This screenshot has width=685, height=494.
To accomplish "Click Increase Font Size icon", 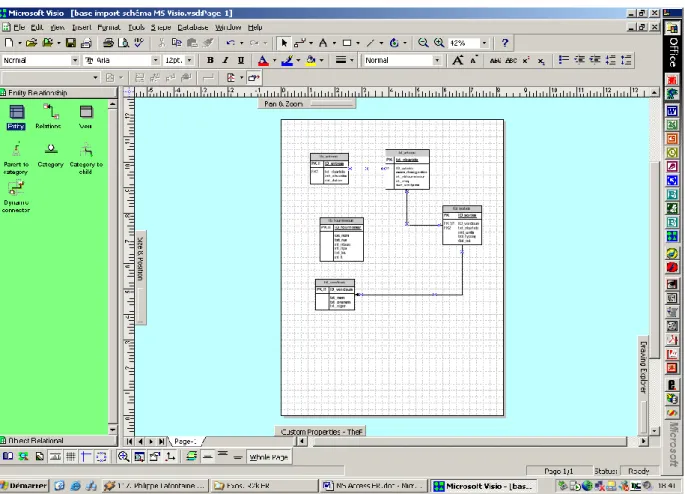I will pyautogui.click(x=457, y=60).
